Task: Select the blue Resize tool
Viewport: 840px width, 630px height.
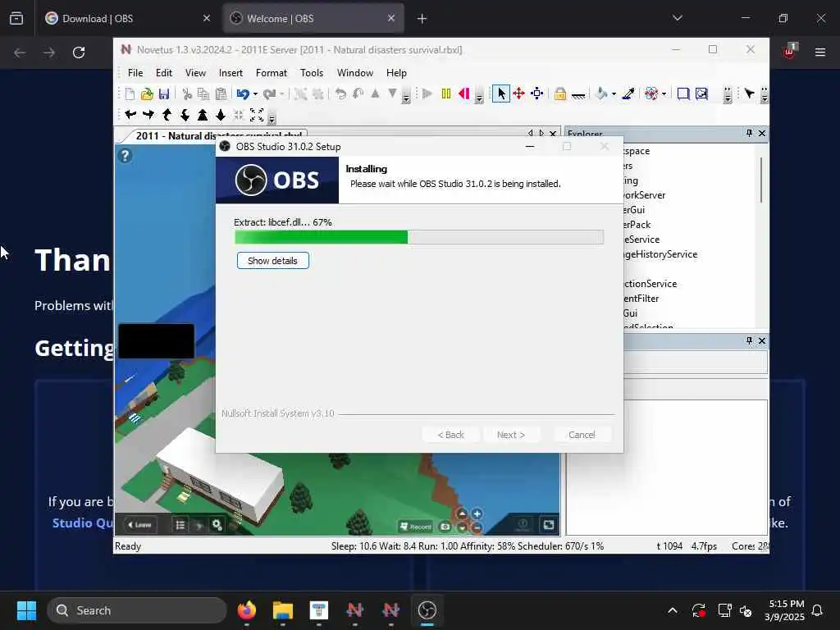Action: (536, 94)
